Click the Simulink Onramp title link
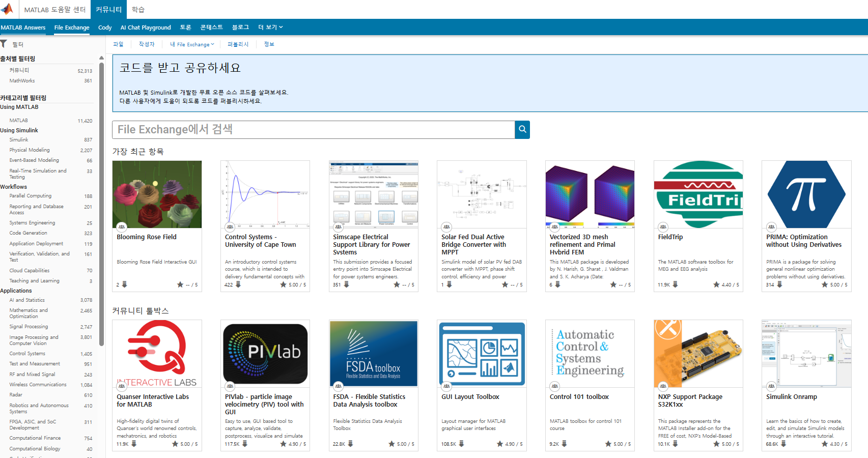 coord(792,397)
